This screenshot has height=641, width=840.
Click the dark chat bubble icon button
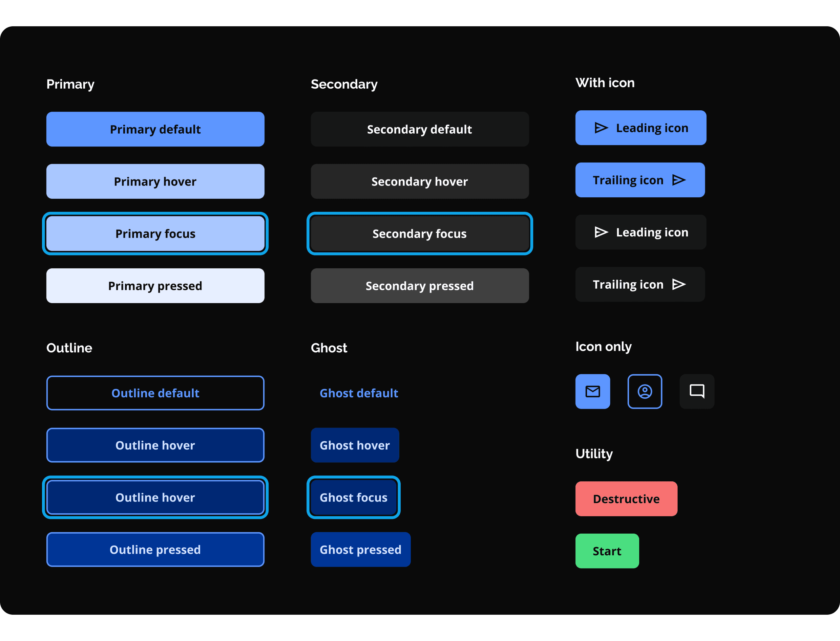pos(697,391)
